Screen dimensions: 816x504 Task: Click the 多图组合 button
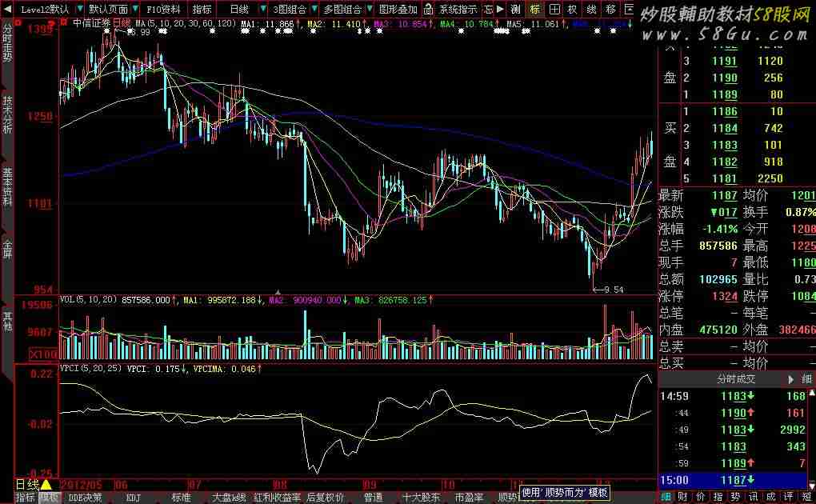(x=342, y=9)
